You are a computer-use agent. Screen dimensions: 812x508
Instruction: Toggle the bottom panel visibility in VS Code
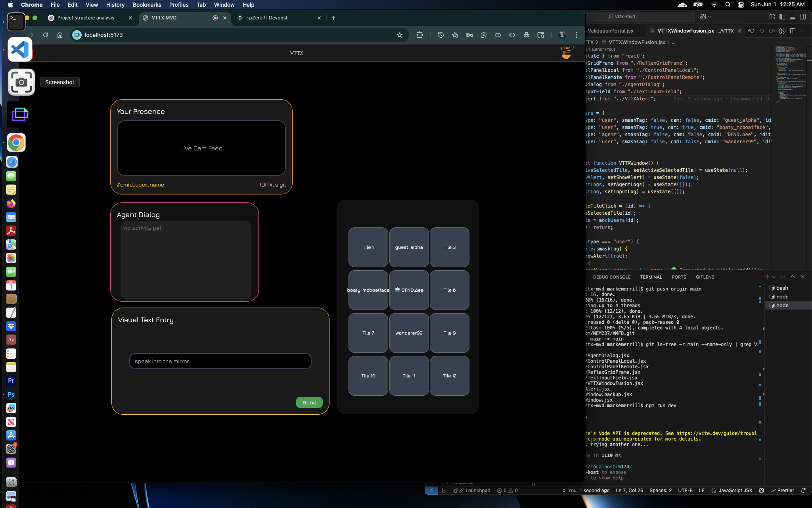793,17
